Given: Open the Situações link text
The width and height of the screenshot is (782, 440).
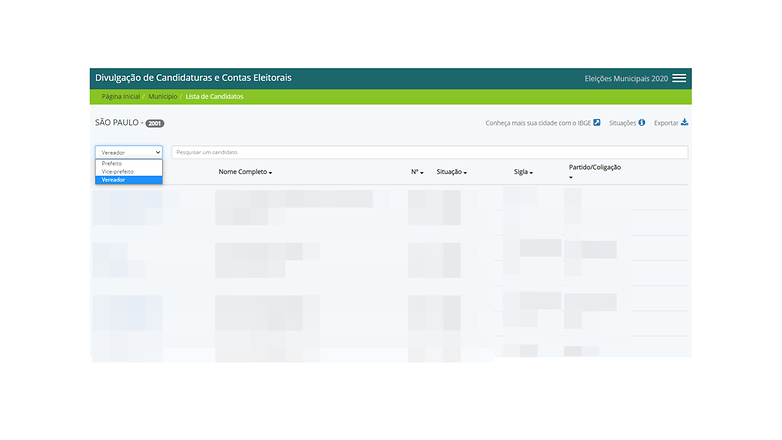Looking at the screenshot, I should [x=622, y=123].
